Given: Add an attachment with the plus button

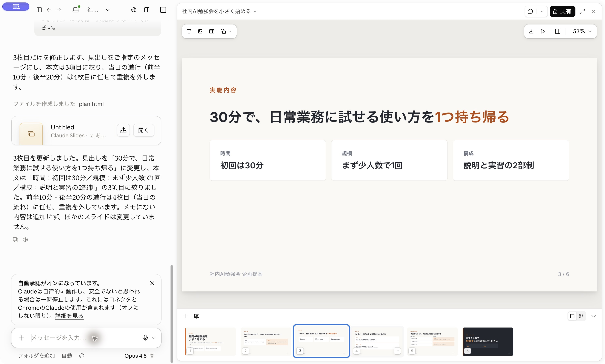Looking at the screenshot, I should click(21, 338).
